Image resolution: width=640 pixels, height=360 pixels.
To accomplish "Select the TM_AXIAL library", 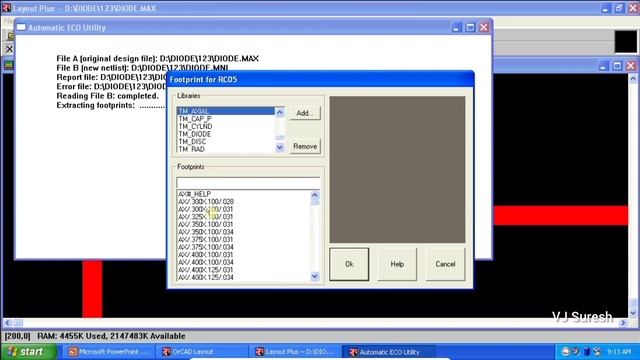I will pos(226,111).
